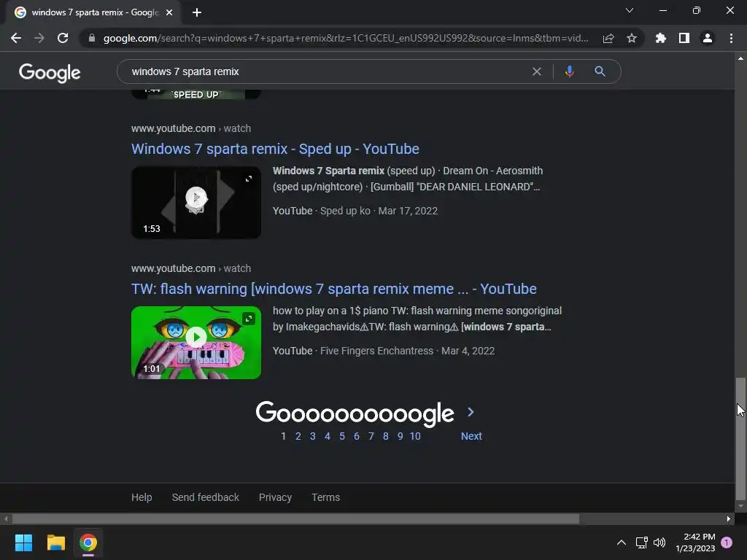747x560 pixels.
Task: Close the windows 7 sparta remix tab
Action: tap(169, 12)
